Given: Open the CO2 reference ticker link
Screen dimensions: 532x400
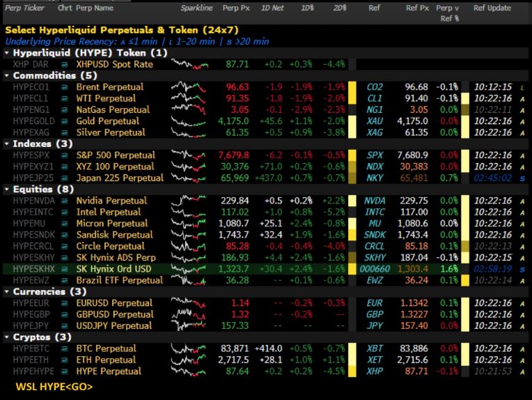Looking at the screenshot, I should coord(375,87).
